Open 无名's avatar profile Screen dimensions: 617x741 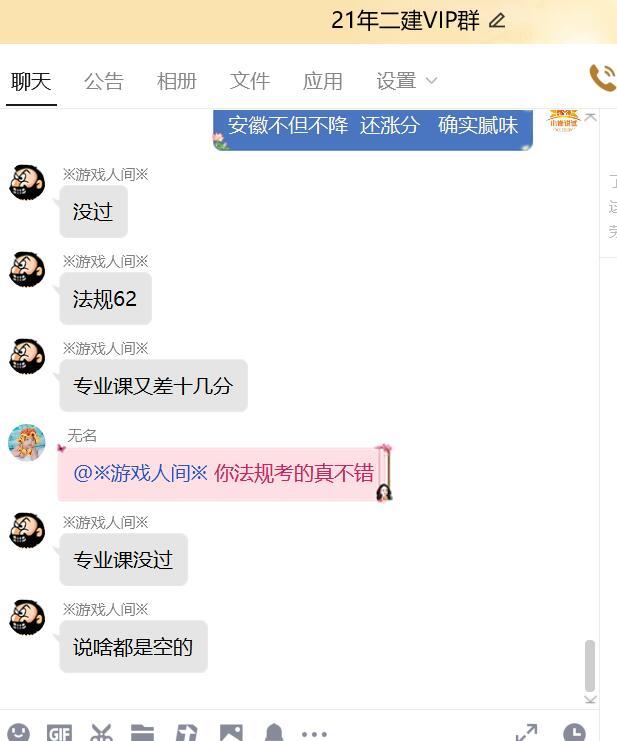coord(27,442)
